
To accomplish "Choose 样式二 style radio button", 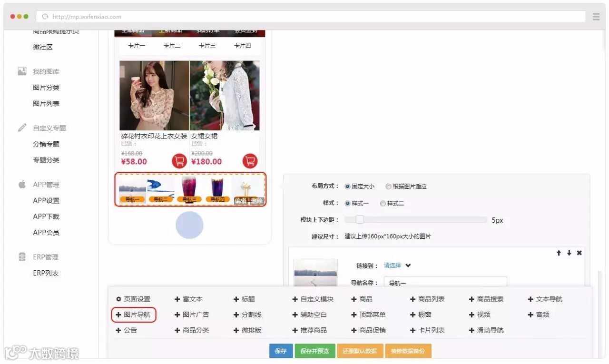I will click(383, 203).
